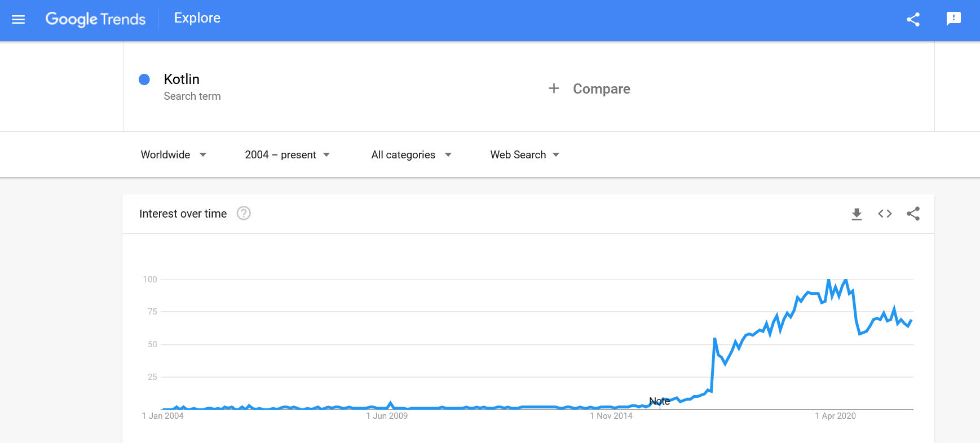The height and width of the screenshot is (443, 980).
Task: Click the plus icon beside Compare
Action: [554, 88]
